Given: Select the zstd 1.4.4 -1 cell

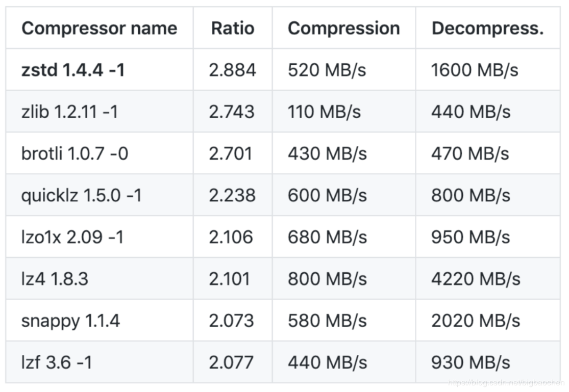Looking at the screenshot, I should pyautogui.click(x=73, y=70).
